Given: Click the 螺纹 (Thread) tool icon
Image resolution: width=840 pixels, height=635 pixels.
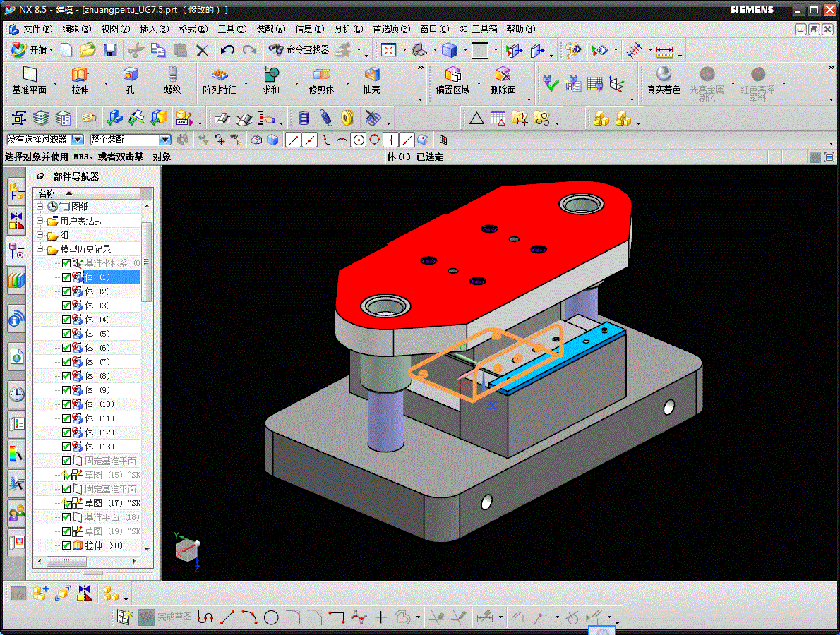Looking at the screenshot, I should 172,74.
